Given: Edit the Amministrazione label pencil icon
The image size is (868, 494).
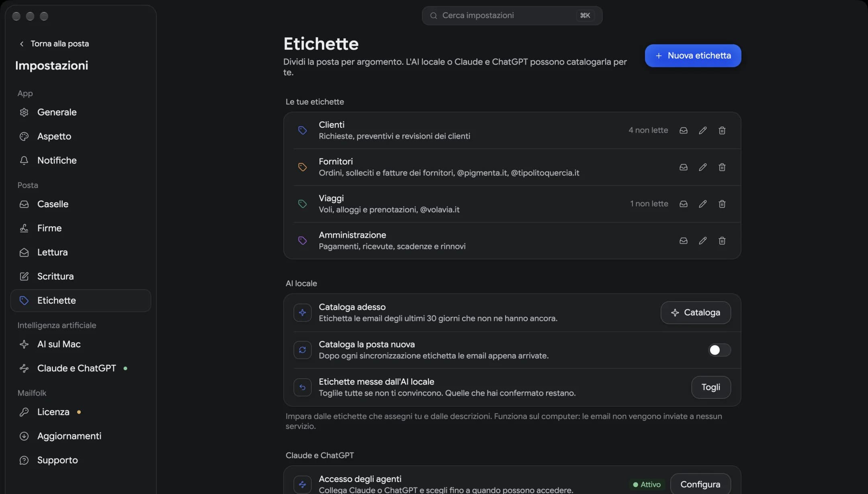Looking at the screenshot, I should click(x=702, y=241).
